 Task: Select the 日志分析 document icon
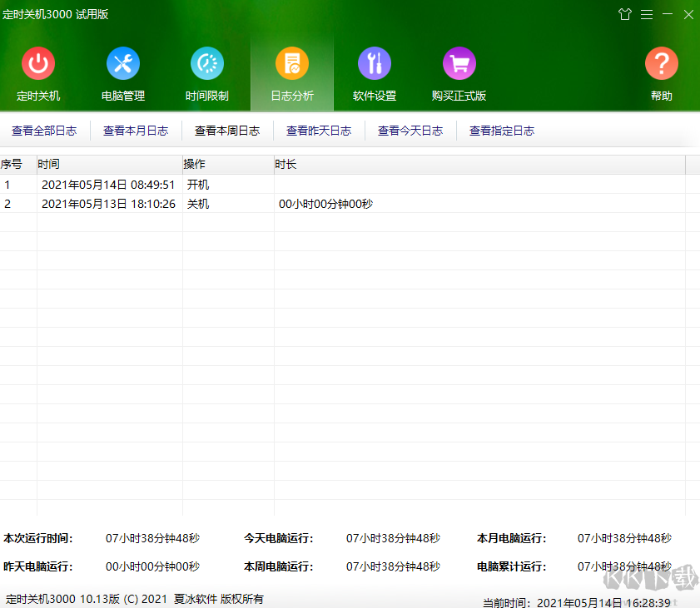coord(292,64)
